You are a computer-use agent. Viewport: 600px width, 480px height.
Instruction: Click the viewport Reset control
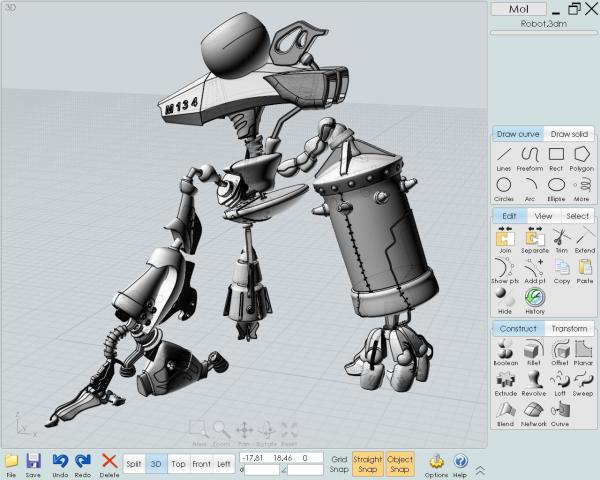289,433
